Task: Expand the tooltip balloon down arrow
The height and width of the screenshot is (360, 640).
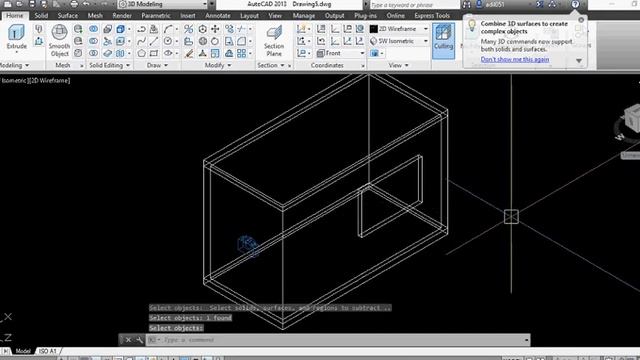Action: 579,61
